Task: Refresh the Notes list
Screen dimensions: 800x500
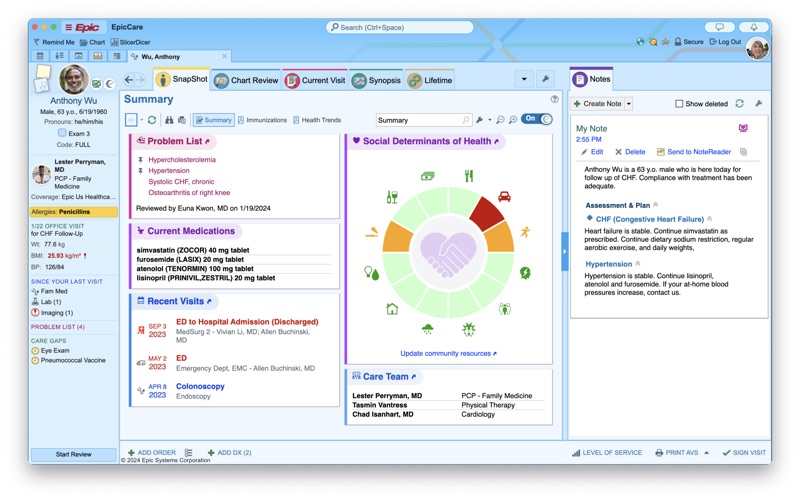Action: (739, 104)
